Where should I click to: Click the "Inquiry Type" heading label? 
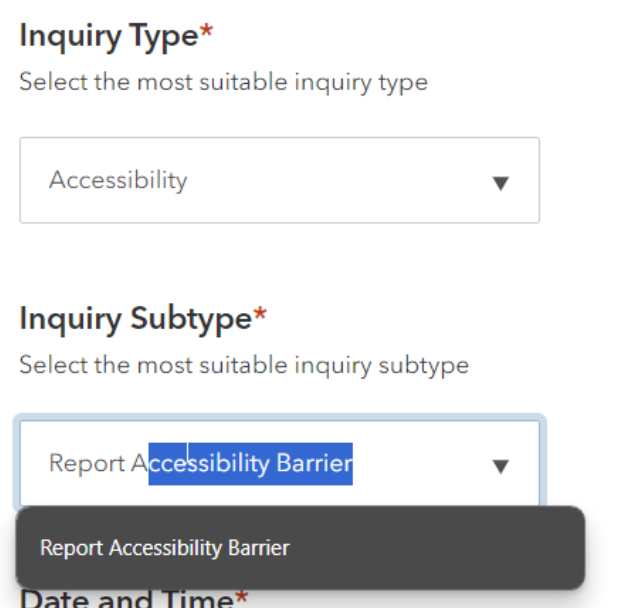(108, 36)
